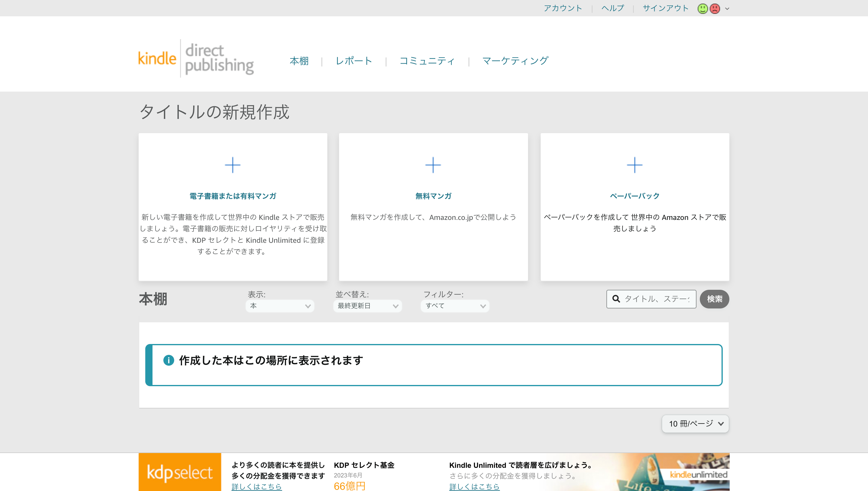Open the 並べ替え dropdown showing 最終更新日
Viewport: 868px width, 491px height.
(367, 306)
